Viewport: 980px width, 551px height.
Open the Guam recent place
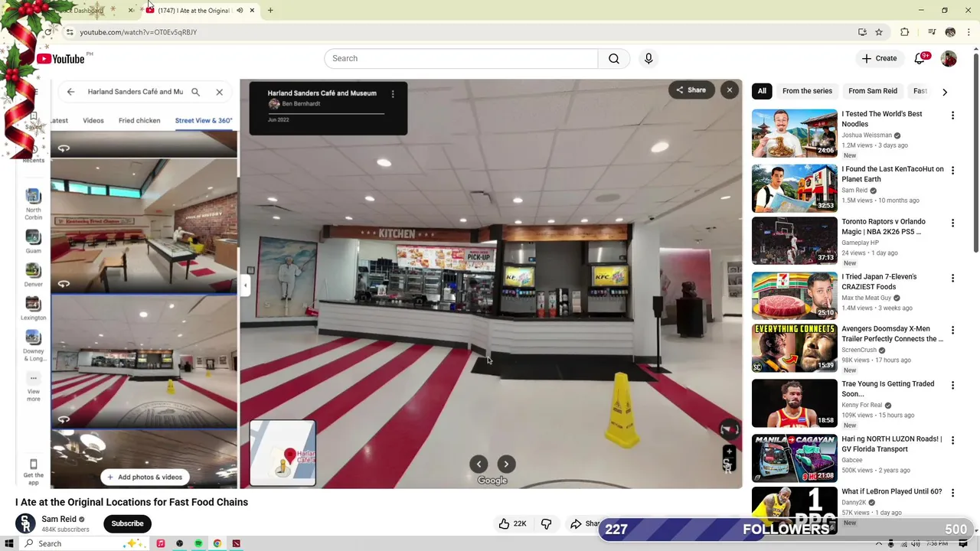point(33,240)
